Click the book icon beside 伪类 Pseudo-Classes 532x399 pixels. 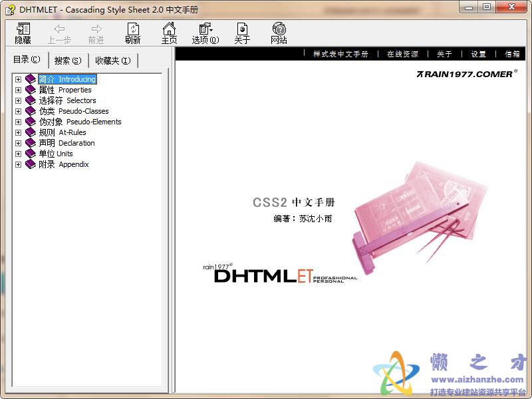pos(31,111)
